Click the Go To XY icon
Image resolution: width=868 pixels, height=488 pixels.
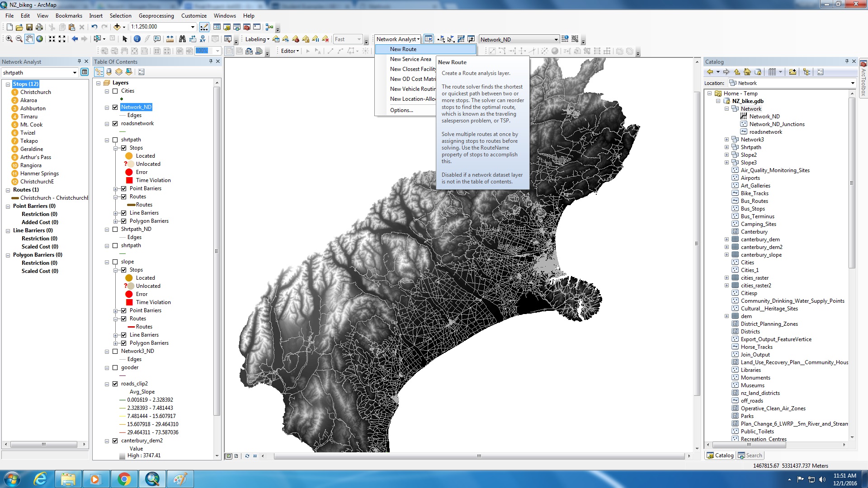203,39
